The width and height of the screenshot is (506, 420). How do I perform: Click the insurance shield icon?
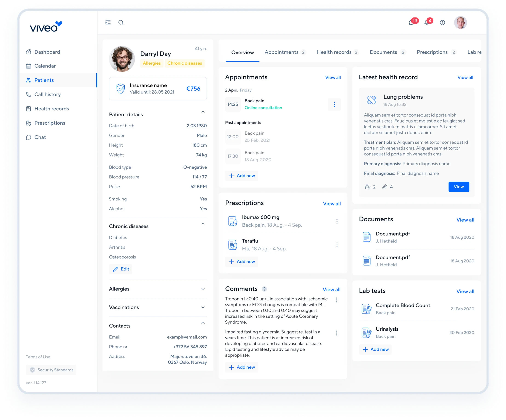(121, 89)
